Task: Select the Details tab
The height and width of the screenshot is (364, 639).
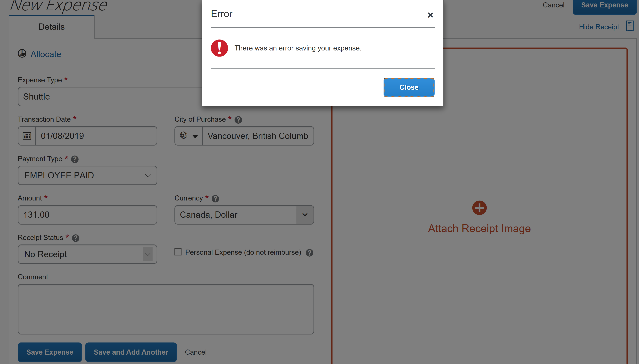Action: point(51,27)
